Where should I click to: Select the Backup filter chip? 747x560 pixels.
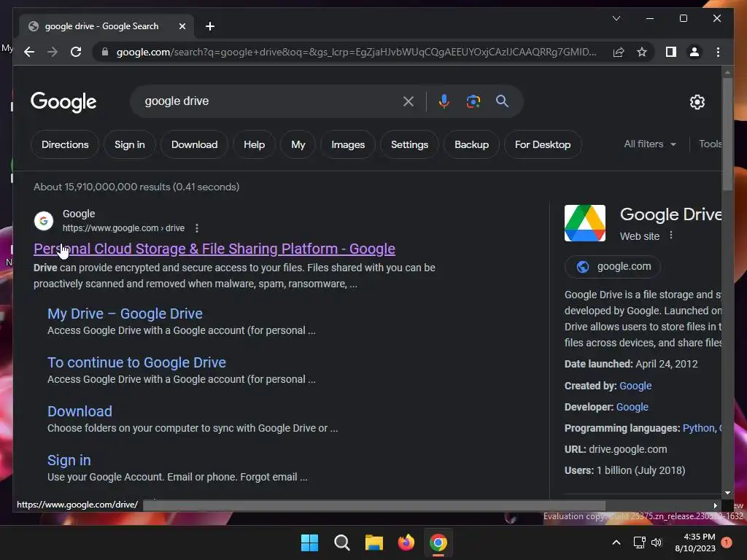pyautogui.click(x=472, y=145)
